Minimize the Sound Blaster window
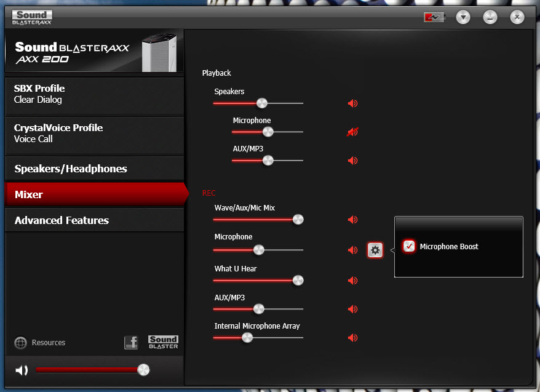Screen dimensions: 540x392 coord(490,17)
